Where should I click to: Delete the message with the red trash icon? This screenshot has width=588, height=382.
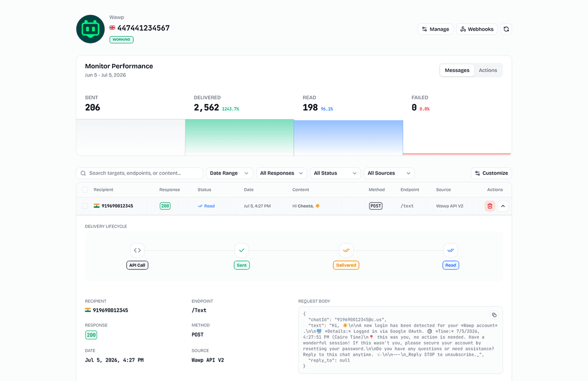(x=490, y=206)
